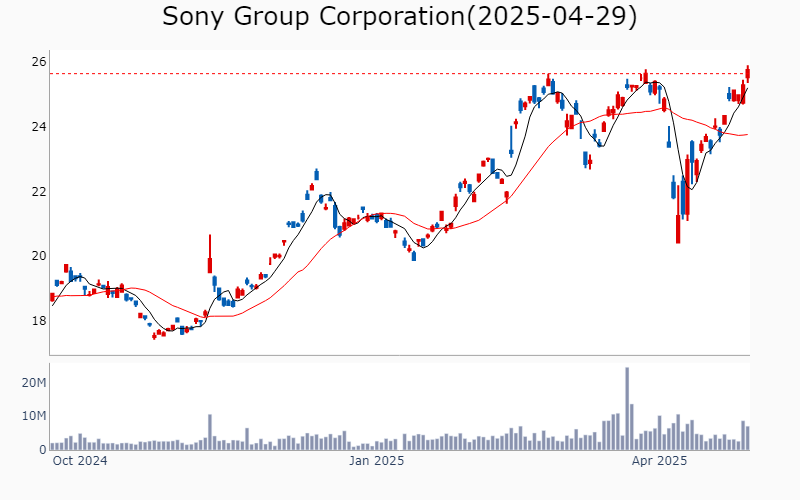Click the last volume bar at far right
Image resolution: width=800 pixels, height=500 pixels.
click(x=748, y=438)
